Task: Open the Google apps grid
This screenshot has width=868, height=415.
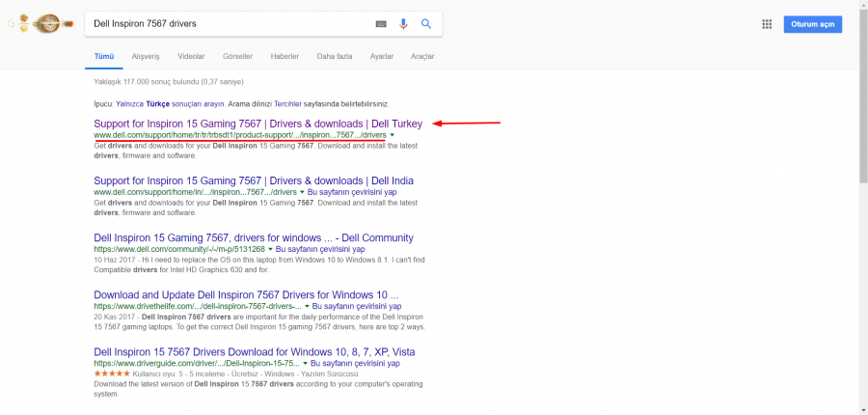Action: [x=767, y=24]
